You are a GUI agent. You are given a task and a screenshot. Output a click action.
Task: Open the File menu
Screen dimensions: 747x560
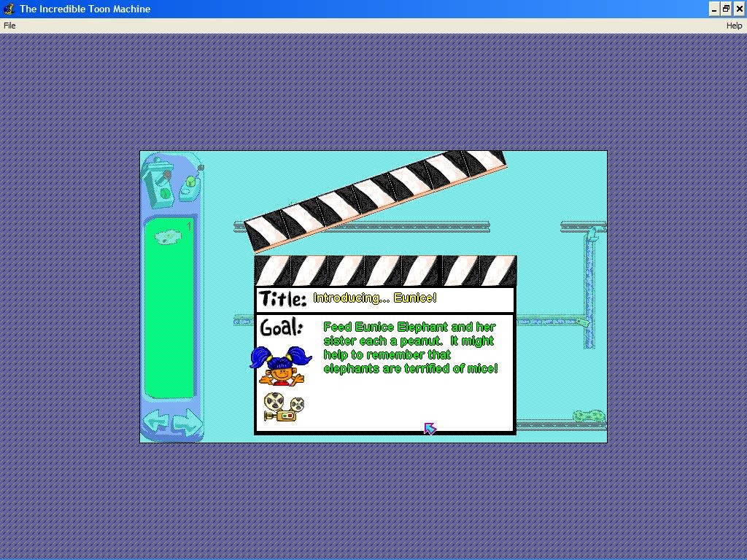click(9, 26)
